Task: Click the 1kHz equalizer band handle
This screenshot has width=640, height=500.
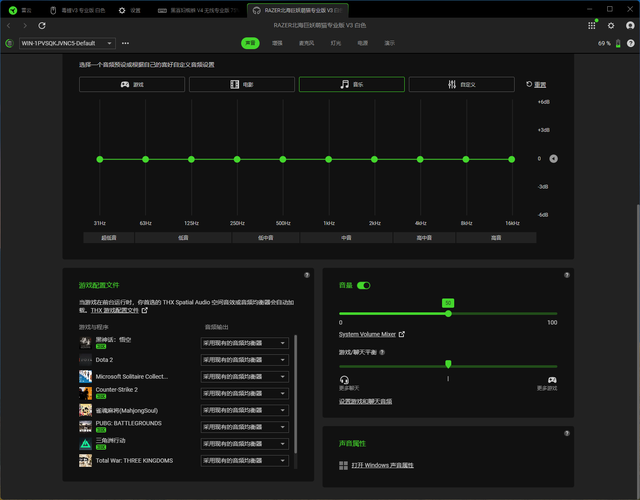Action: pyautogui.click(x=329, y=159)
